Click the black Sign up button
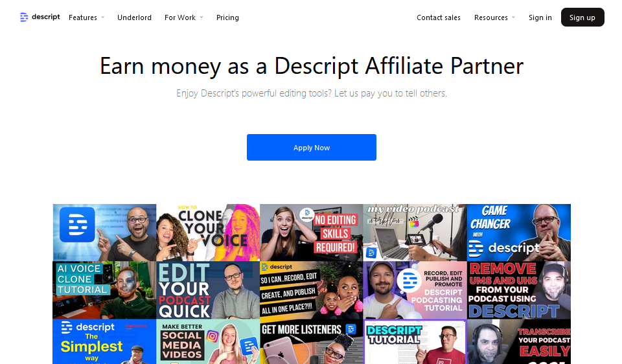Image resolution: width=622 pixels, height=364 pixels. tap(582, 17)
